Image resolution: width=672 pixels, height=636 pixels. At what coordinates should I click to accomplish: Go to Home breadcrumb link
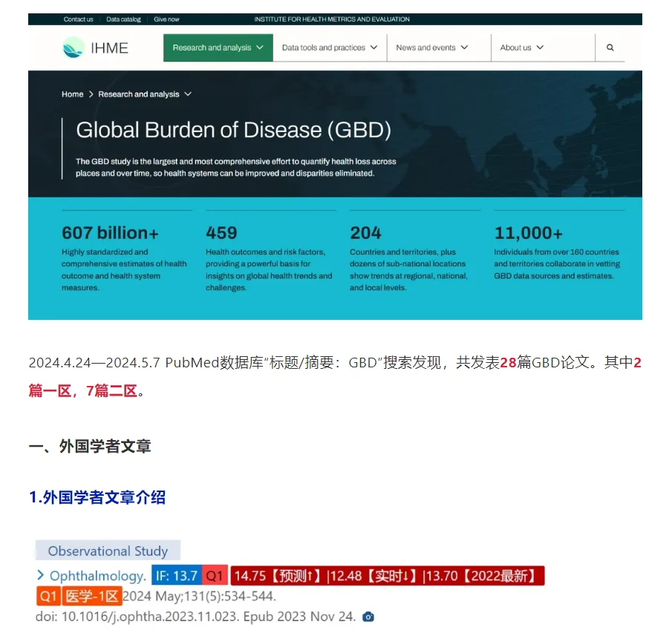coord(73,94)
